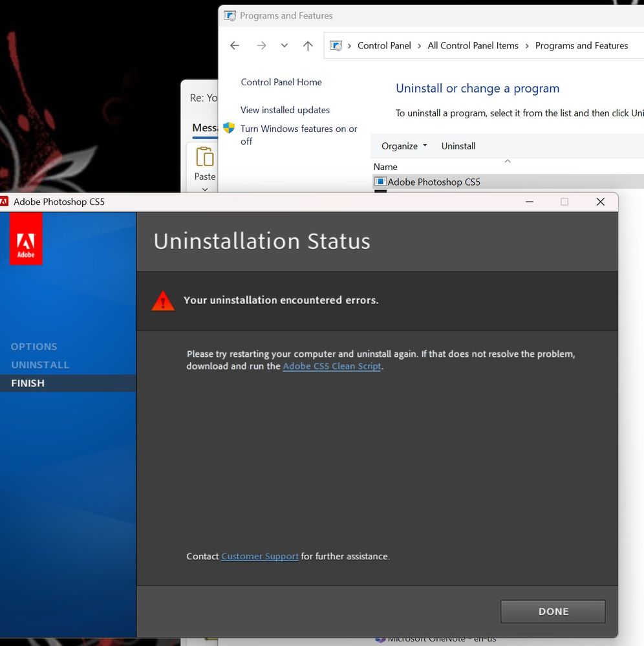The height and width of the screenshot is (646, 644).
Task: Click the Control Panel icon in the address bar
Action: [x=336, y=45]
